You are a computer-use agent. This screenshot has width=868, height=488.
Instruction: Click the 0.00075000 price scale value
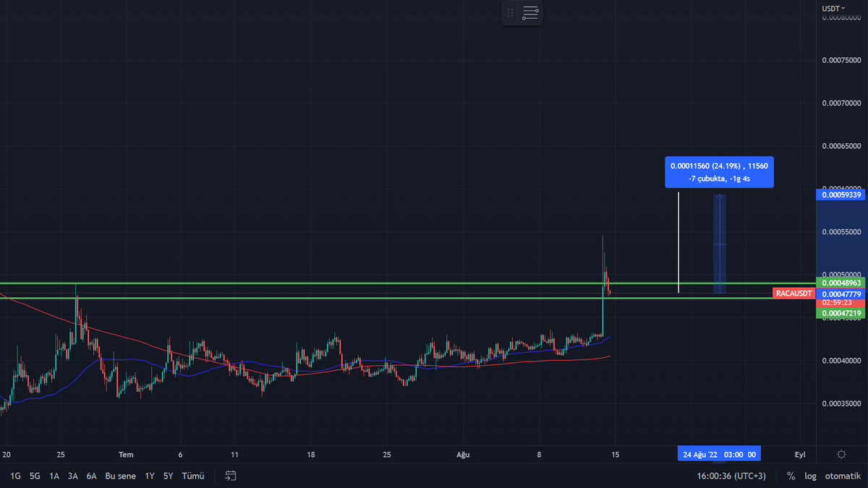841,60
